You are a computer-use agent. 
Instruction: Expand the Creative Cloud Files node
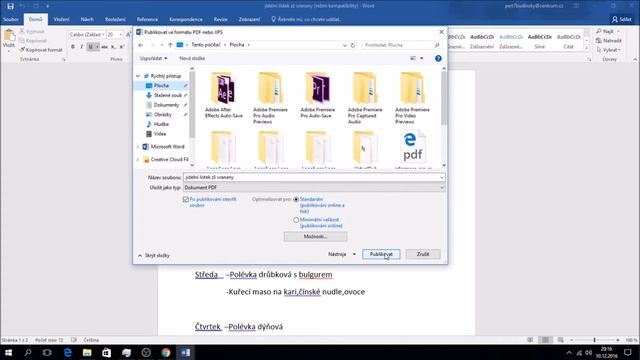click(138, 160)
